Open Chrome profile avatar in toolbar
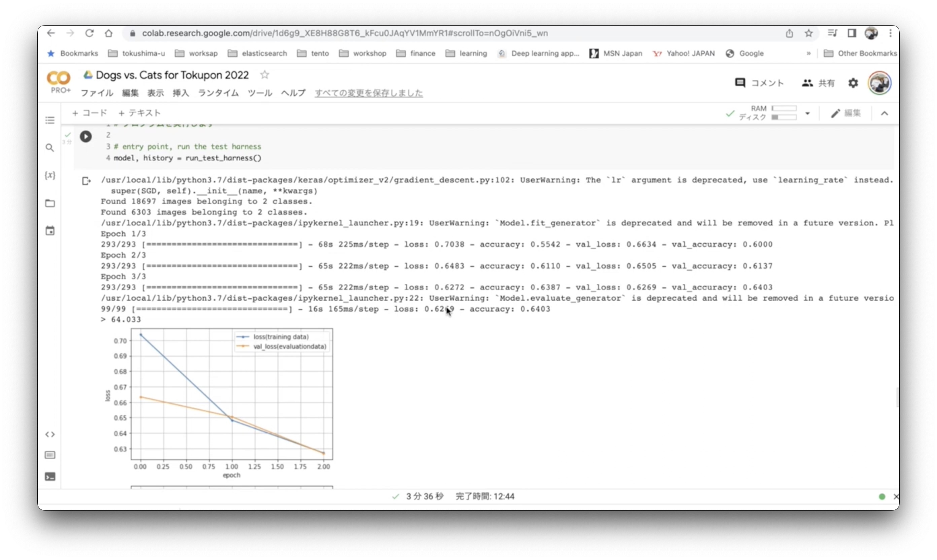 (x=871, y=33)
